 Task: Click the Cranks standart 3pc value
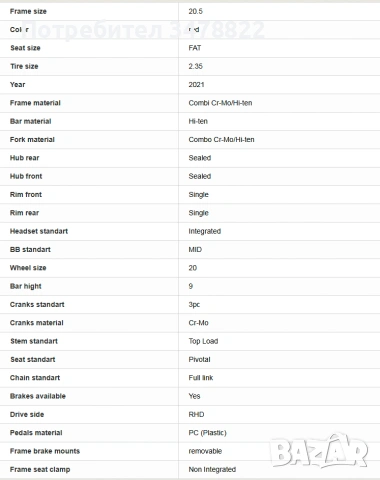[194, 305]
